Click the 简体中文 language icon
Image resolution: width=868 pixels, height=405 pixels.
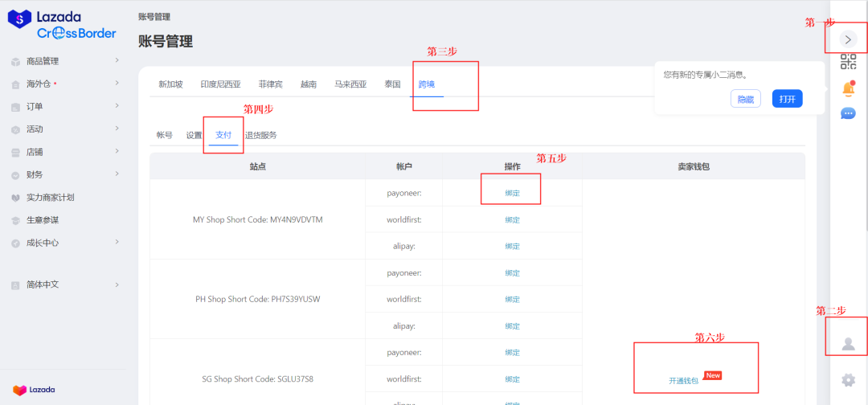[16, 285]
